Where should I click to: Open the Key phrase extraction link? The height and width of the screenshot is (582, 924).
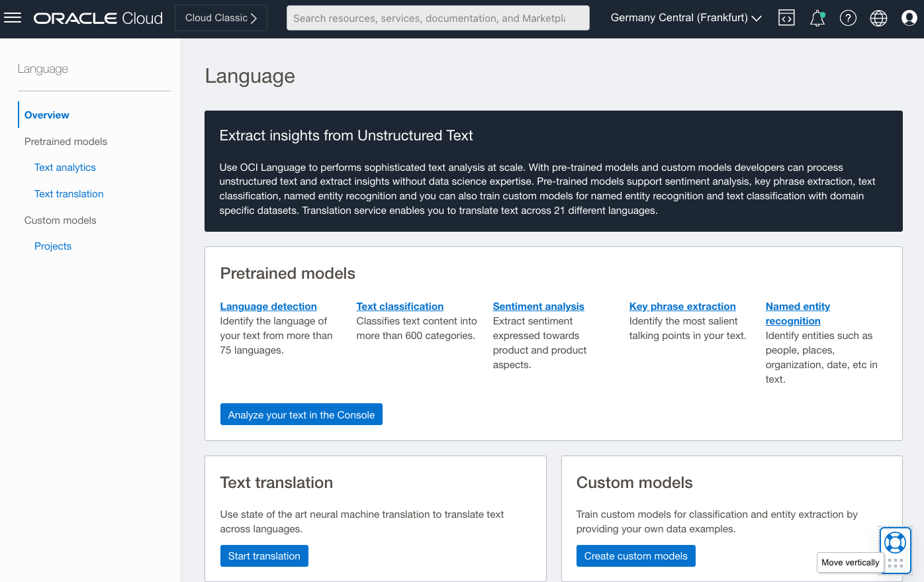coord(682,307)
